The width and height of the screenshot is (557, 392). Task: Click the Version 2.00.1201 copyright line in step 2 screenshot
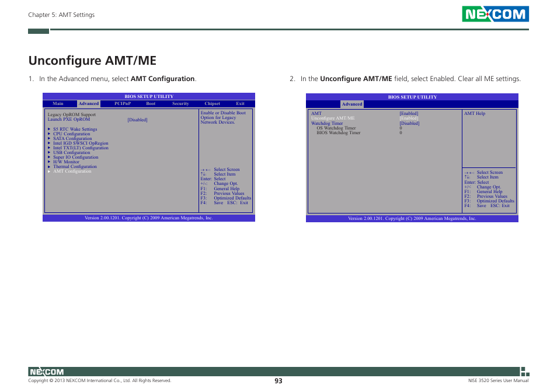point(412,219)
